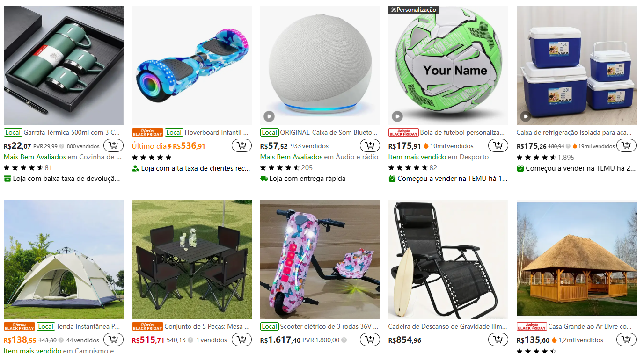Open the hoverboard product image

pos(192,65)
